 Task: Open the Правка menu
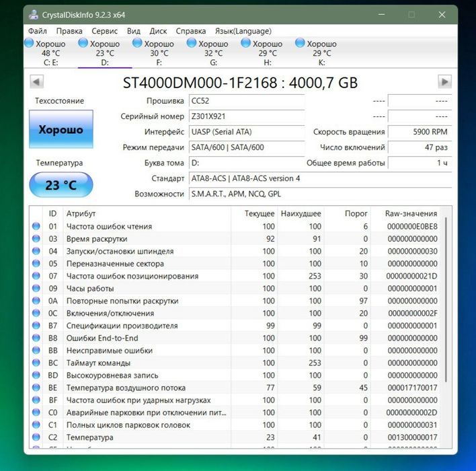click(x=69, y=31)
